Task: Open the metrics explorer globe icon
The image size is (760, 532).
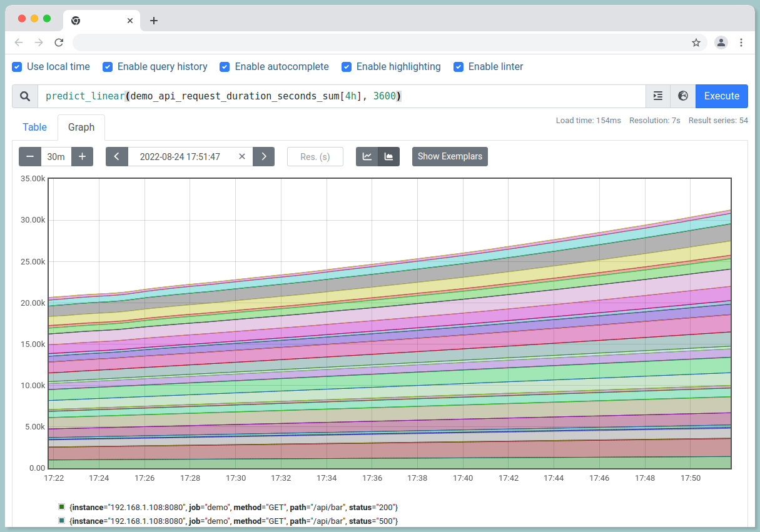Action: (683, 96)
